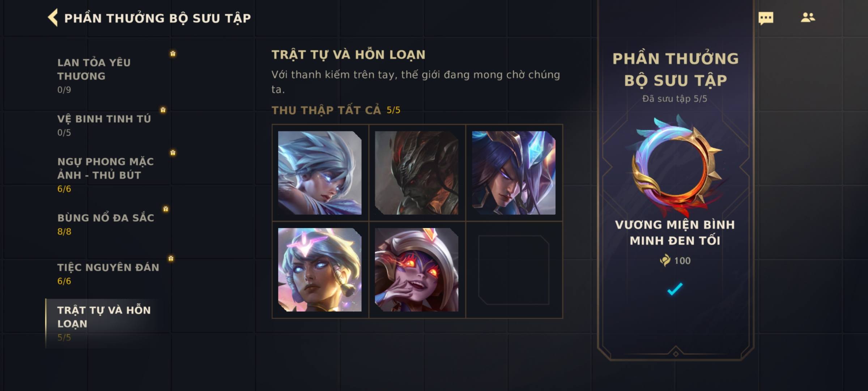View the dark armored skin thumbnail
Image resolution: width=868 pixels, height=391 pixels.
pos(417,173)
